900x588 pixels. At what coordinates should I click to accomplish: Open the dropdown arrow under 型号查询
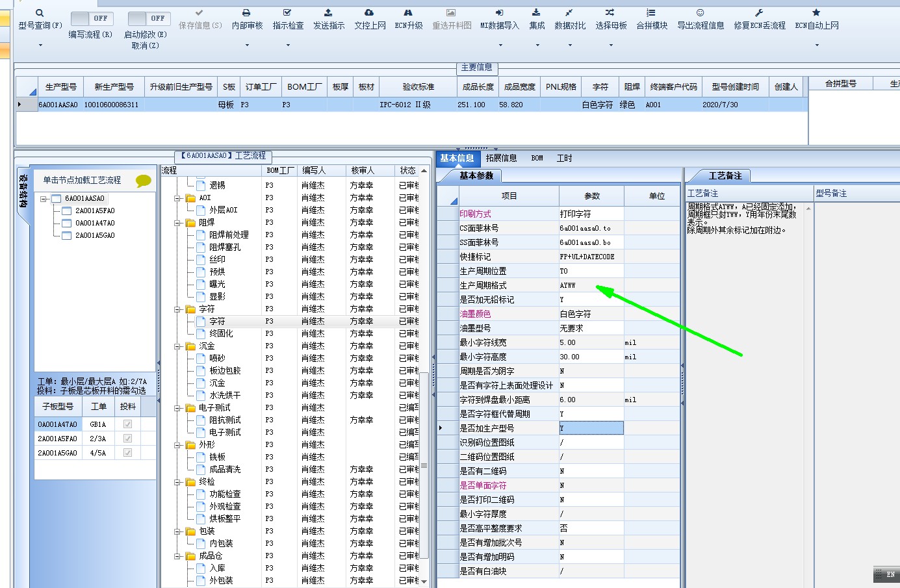click(x=40, y=45)
